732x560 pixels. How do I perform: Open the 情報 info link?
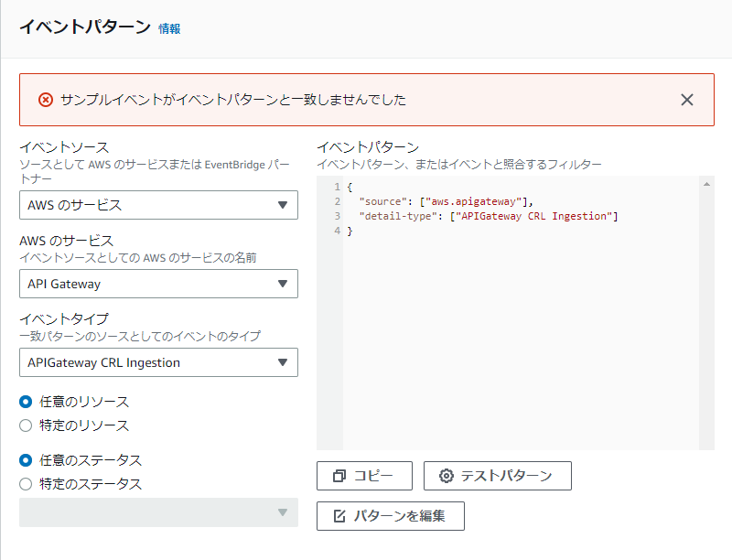(169, 28)
